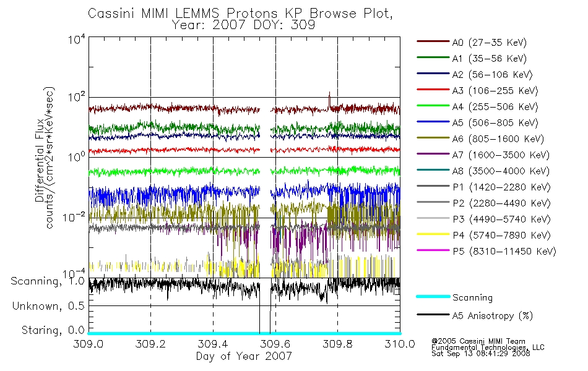Image resolution: width=588 pixels, height=371 pixels.
Task: Click the @2005 Cassini MIMI Team credit
Action: click(x=478, y=341)
